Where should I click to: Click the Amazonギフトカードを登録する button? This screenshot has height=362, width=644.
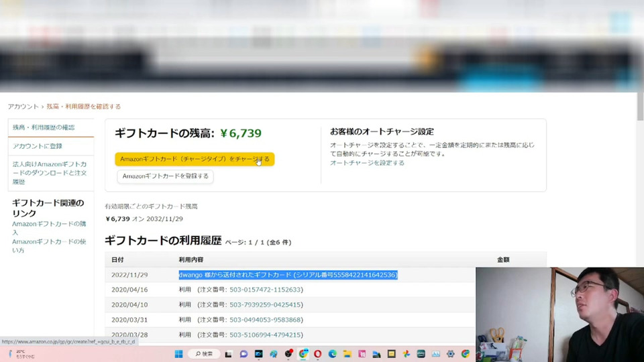[165, 176]
